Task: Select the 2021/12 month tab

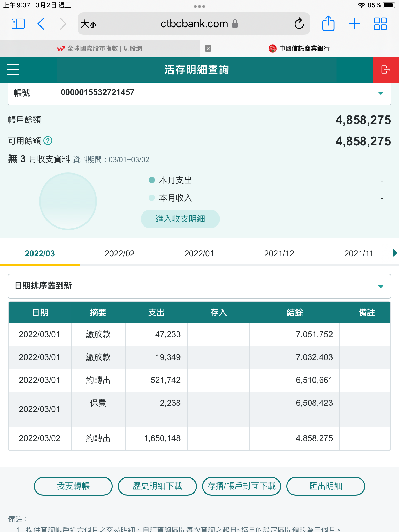Action: [x=279, y=254]
